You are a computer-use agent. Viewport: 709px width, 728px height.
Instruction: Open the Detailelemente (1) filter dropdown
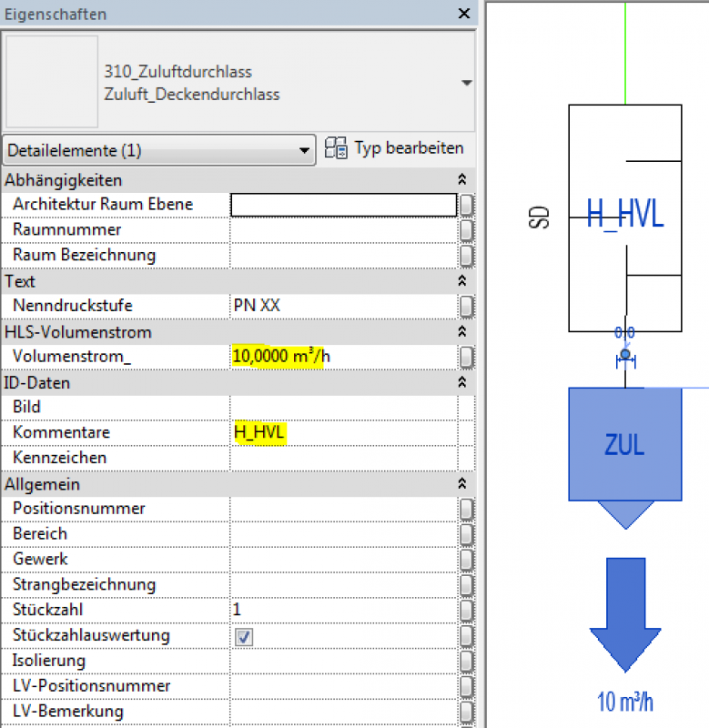(x=158, y=150)
